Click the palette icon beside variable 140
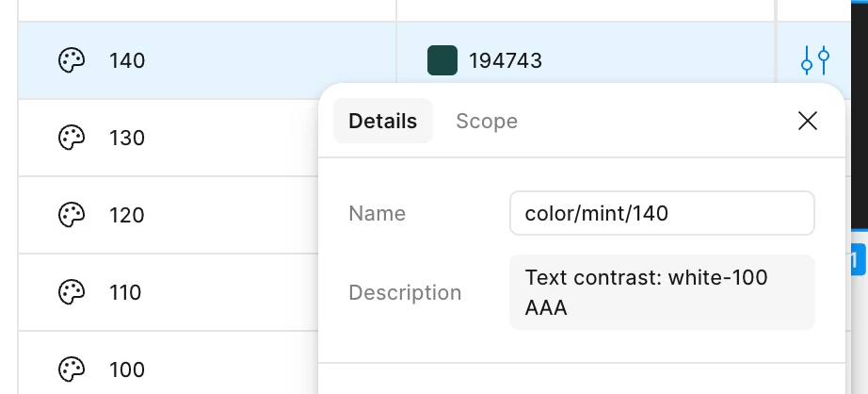The height and width of the screenshot is (394, 868). pyautogui.click(x=72, y=61)
